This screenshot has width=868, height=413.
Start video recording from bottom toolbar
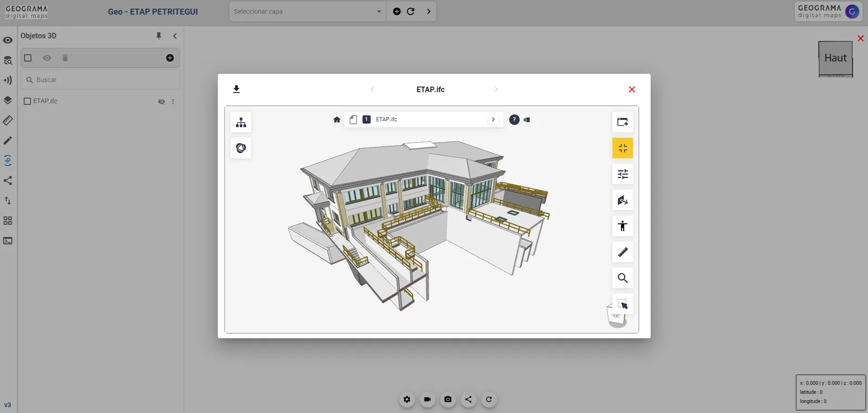click(427, 399)
